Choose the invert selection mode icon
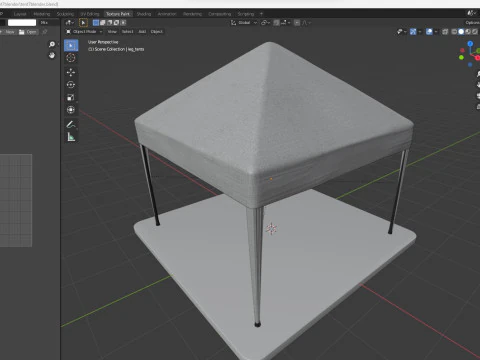This screenshot has height=360, width=480. [116, 23]
